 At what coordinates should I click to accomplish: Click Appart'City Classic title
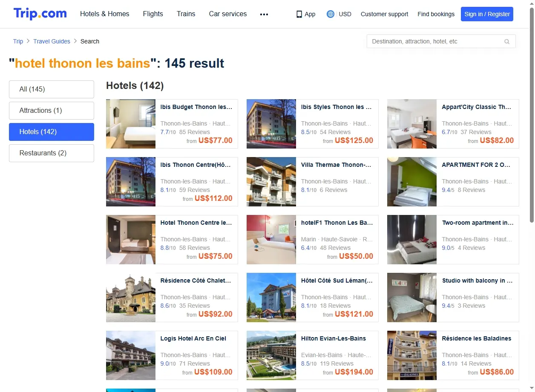[x=477, y=107]
